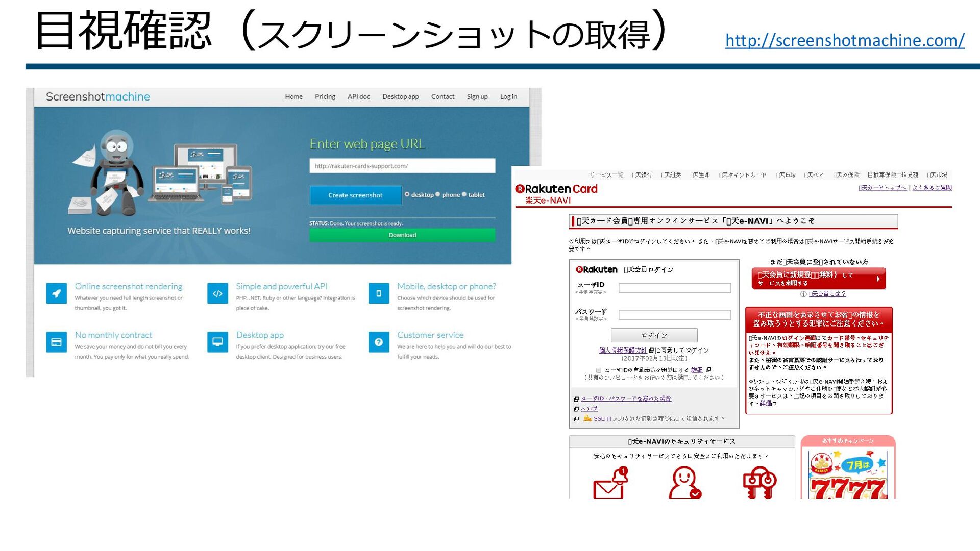Click the code brackets API icon

[x=217, y=293]
